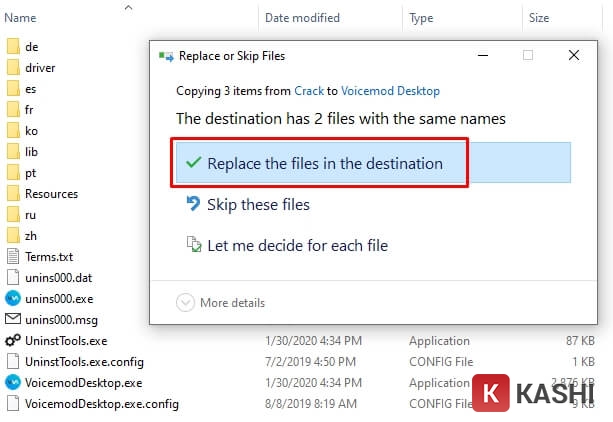Screen dimensions: 613x422
Task: Click the UninstTools.exe date 1/30/2020 4:34 PM
Action: click(x=313, y=341)
